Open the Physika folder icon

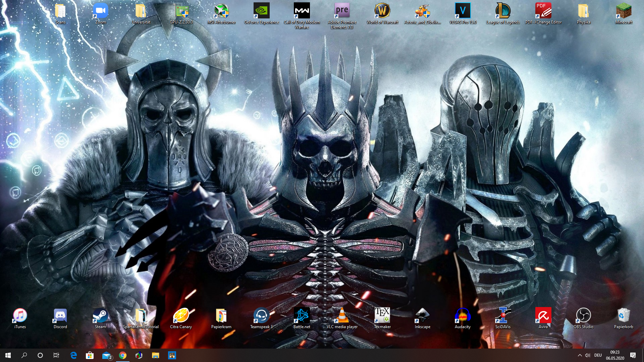click(x=584, y=14)
